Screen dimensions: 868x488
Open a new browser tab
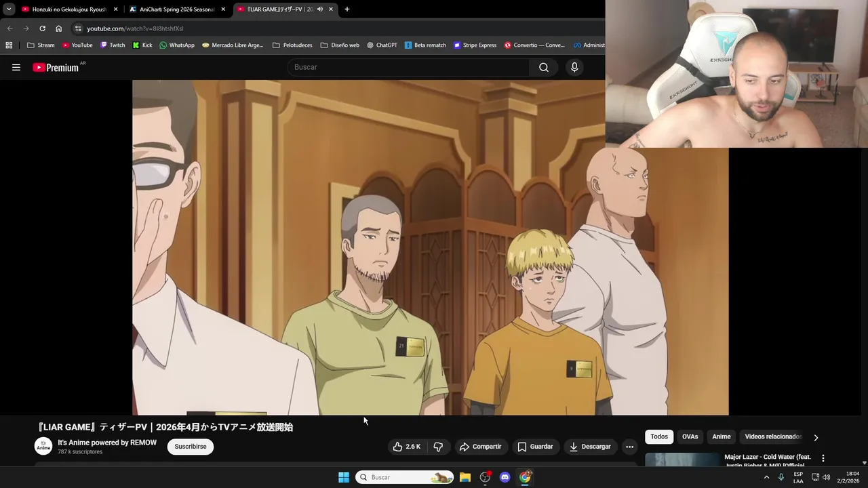click(x=347, y=9)
